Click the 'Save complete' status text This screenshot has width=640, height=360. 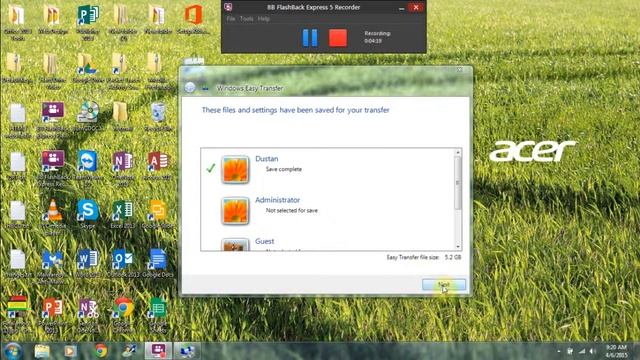coord(284,169)
